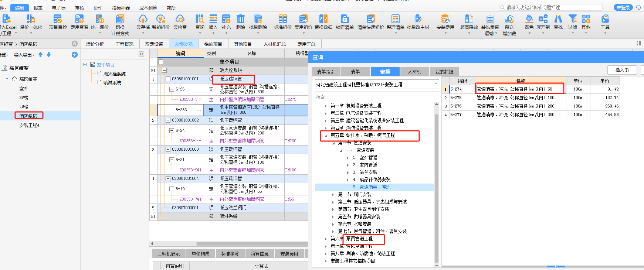Open 工料机显示 bottom tab
Viewport: 644px width, 270px height.
pos(169,254)
